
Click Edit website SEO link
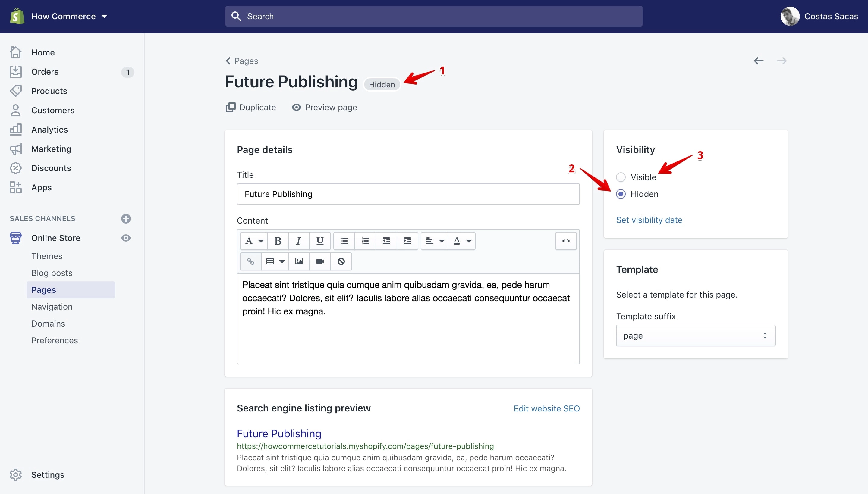pyautogui.click(x=546, y=408)
